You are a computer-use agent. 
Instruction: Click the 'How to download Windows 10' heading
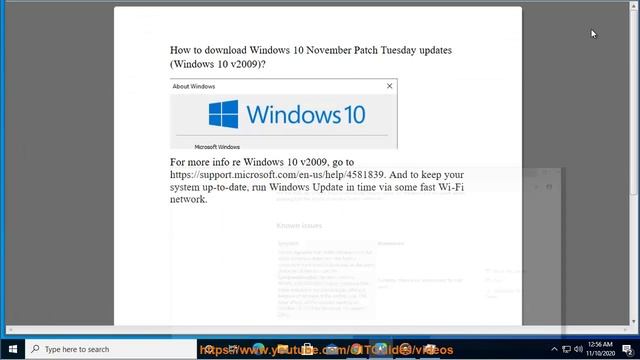point(311,57)
